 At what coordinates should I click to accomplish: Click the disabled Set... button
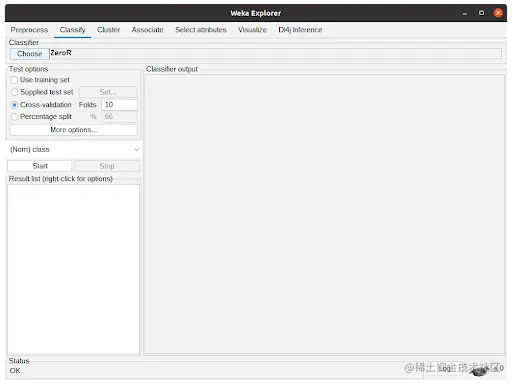pyautogui.click(x=108, y=92)
